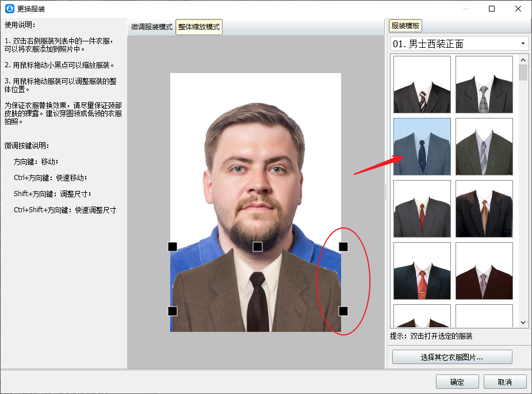Choose the grey suit with red tie thumbnail
The height and width of the screenshot is (394, 532).
click(422, 209)
